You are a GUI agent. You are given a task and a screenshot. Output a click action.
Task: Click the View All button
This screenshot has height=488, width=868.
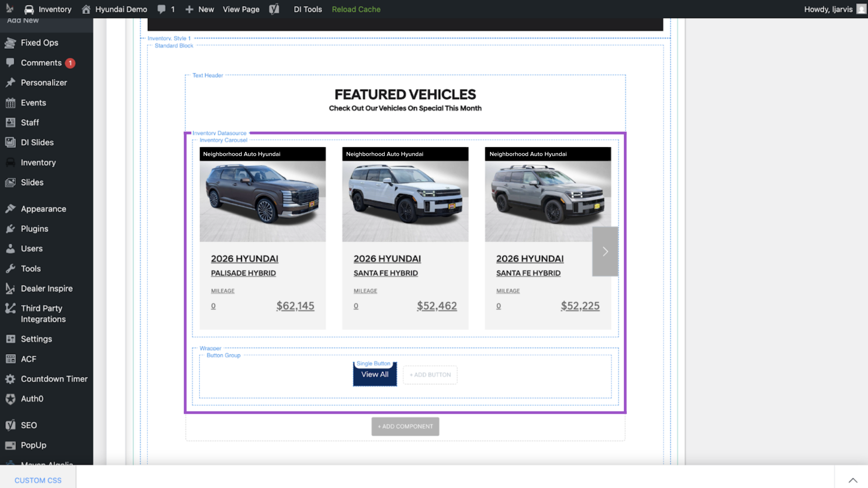pyautogui.click(x=375, y=374)
